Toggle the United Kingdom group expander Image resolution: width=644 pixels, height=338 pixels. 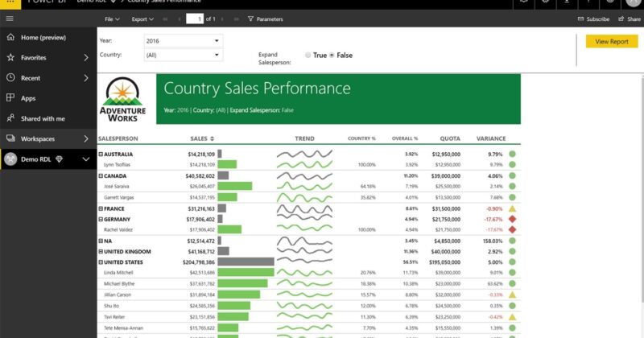101,251
